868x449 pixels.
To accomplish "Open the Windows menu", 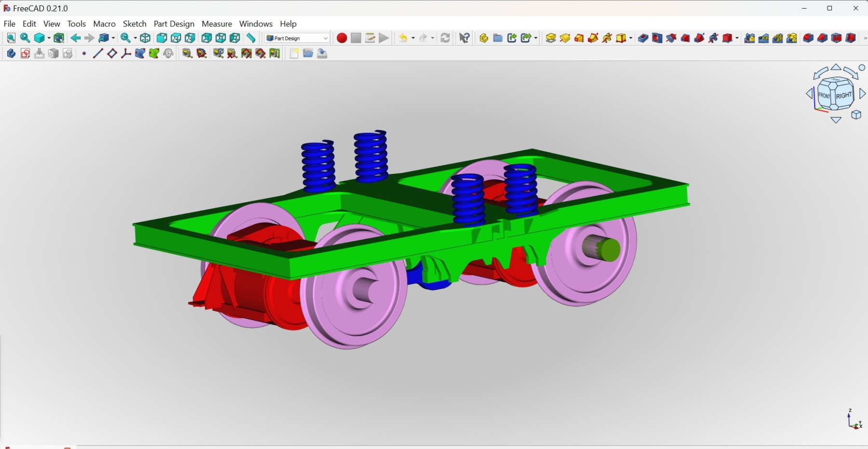I will [x=256, y=24].
